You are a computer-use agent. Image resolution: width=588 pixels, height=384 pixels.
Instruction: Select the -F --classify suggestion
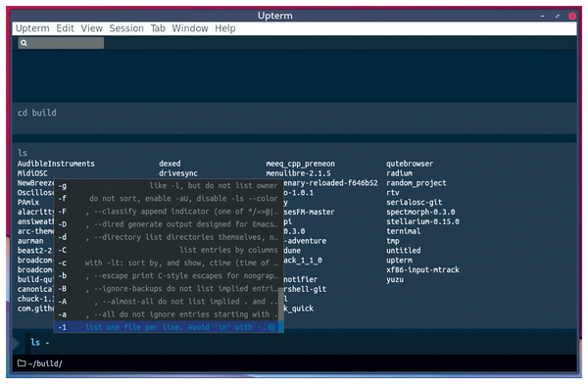(169, 212)
